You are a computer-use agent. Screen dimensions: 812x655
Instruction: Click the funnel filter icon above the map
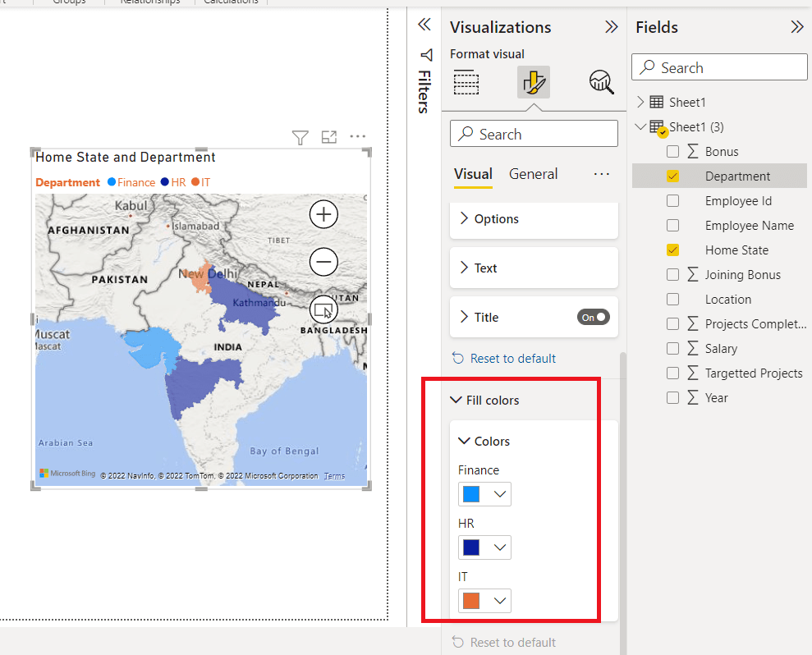(300, 137)
